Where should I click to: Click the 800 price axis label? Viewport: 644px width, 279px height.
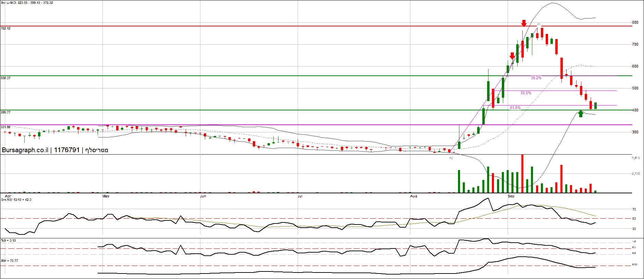pos(635,23)
